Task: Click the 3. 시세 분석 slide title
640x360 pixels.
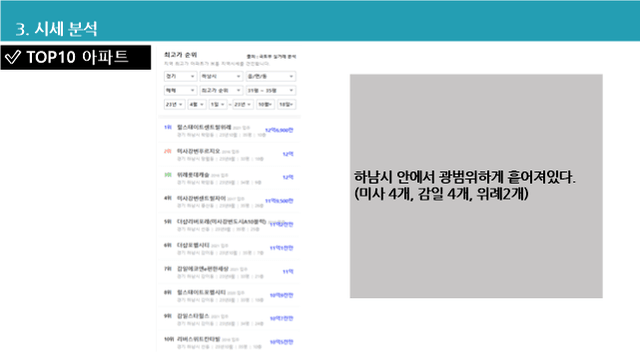Action: click(x=56, y=29)
